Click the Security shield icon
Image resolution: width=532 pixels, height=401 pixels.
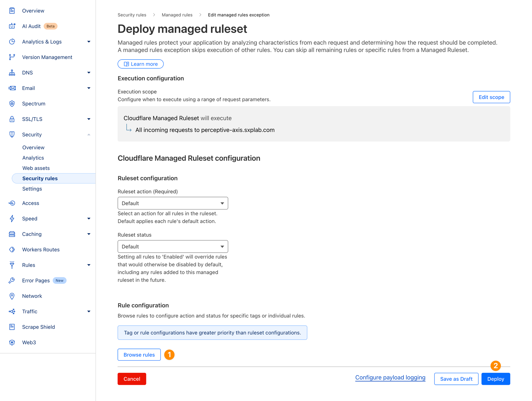pos(12,134)
